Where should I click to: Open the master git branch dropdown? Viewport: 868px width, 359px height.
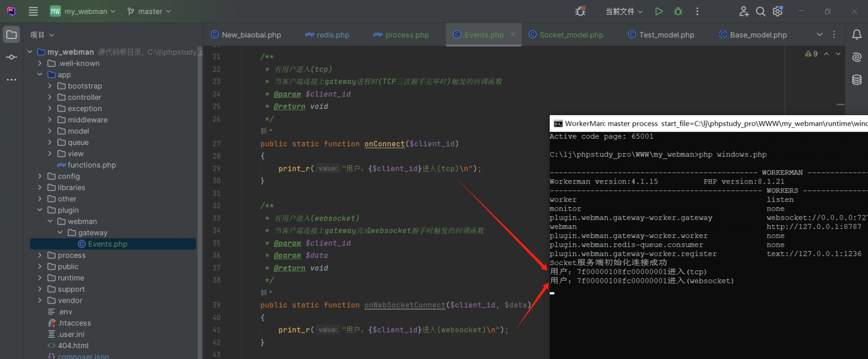click(149, 11)
